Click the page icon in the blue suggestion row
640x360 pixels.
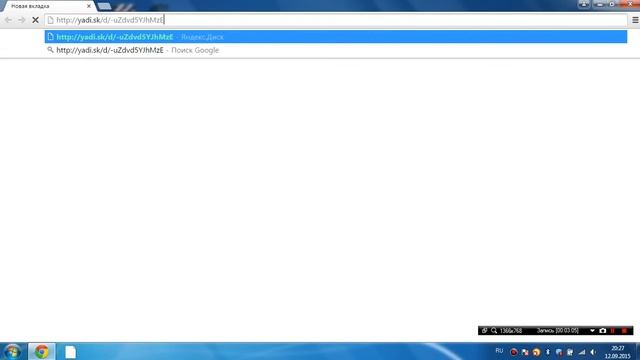point(50,37)
